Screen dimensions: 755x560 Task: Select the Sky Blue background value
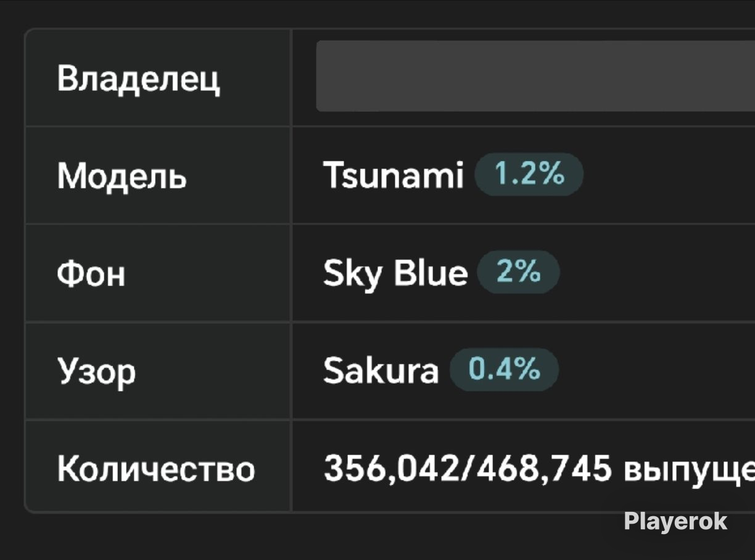(x=395, y=273)
